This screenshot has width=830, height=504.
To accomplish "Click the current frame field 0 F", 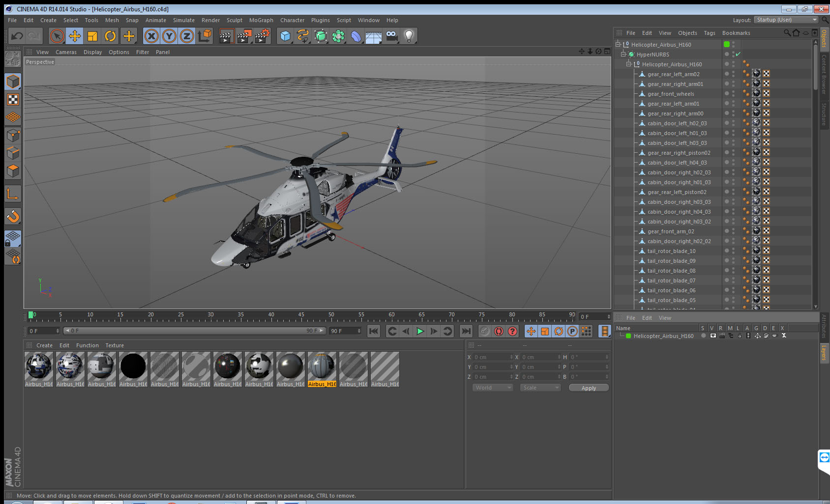I will point(43,331).
